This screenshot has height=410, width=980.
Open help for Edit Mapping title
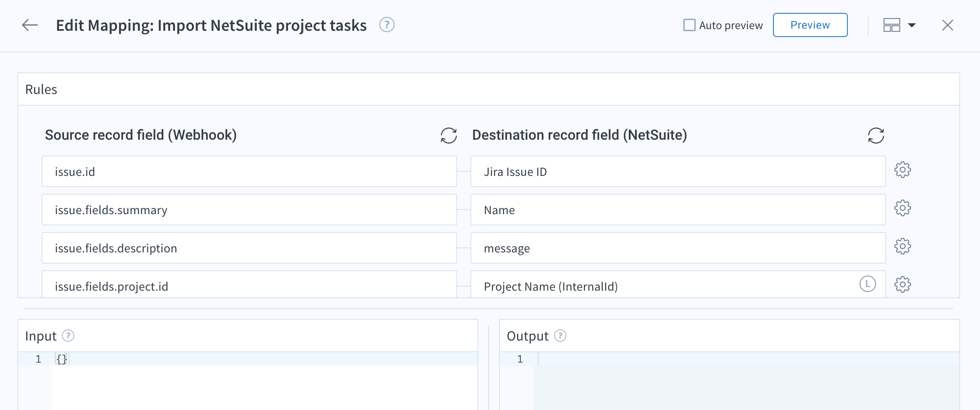387,25
